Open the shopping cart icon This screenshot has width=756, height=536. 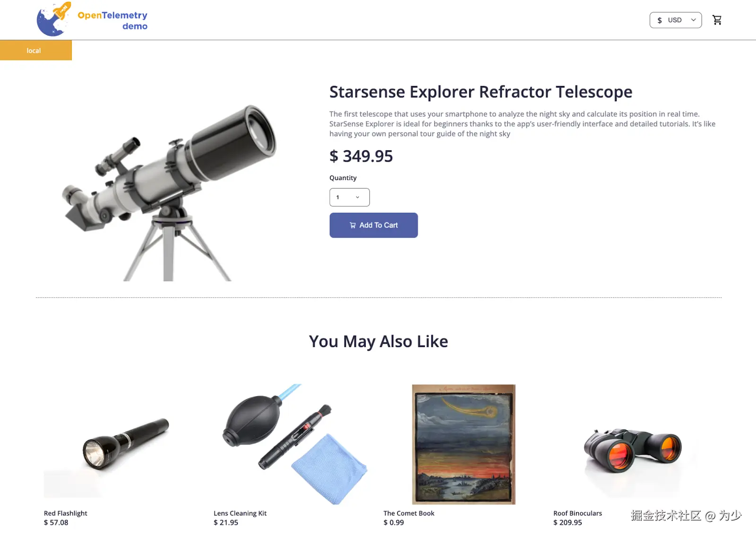(x=717, y=20)
